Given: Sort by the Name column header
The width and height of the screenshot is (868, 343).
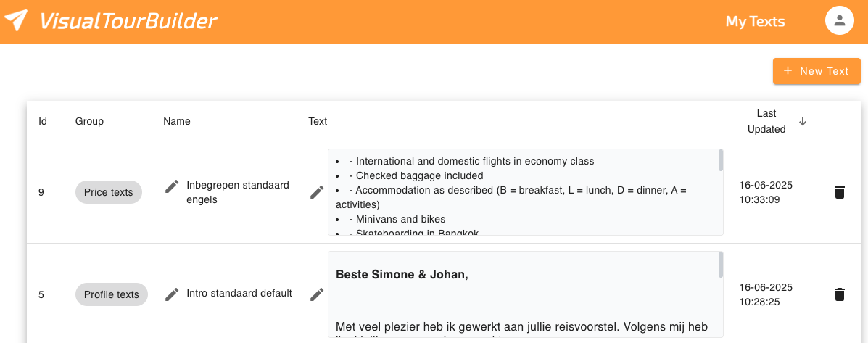Looking at the screenshot, I should [x=177, y=121].
